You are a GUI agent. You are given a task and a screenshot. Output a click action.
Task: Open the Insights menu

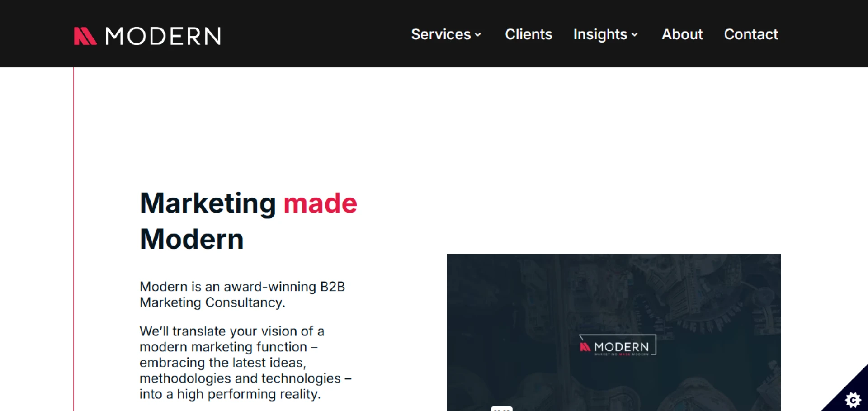(x=600, y=34)
